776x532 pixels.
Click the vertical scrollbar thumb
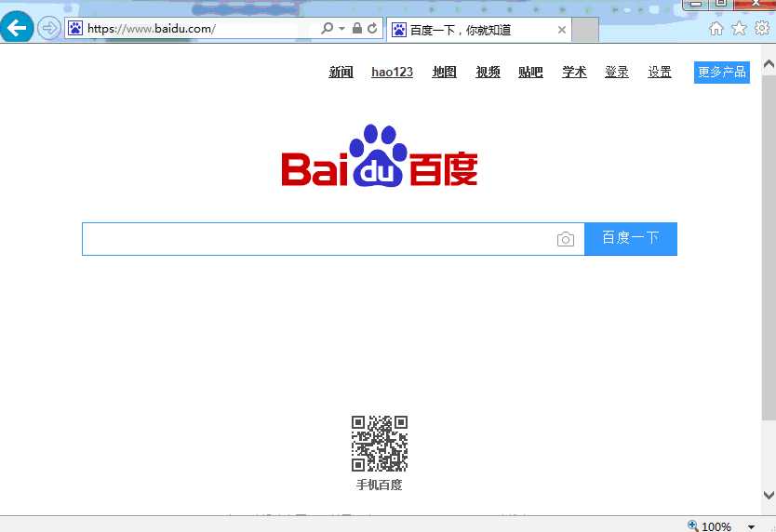click(769, 247)
